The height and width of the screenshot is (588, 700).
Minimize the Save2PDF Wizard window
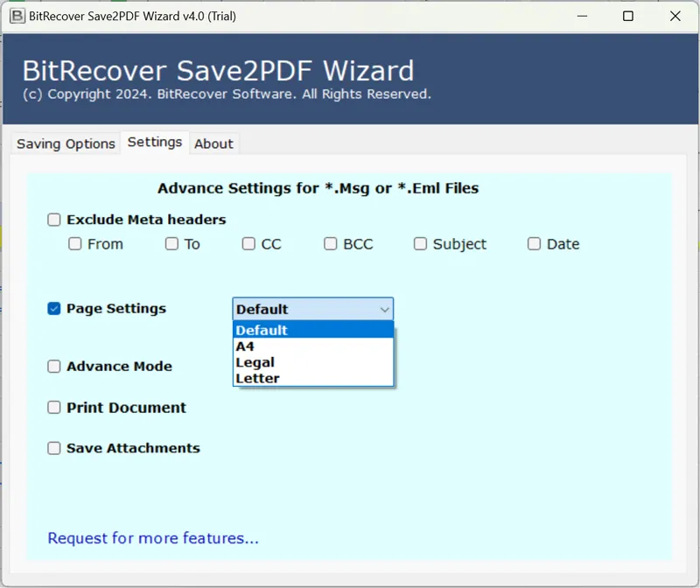582,16
